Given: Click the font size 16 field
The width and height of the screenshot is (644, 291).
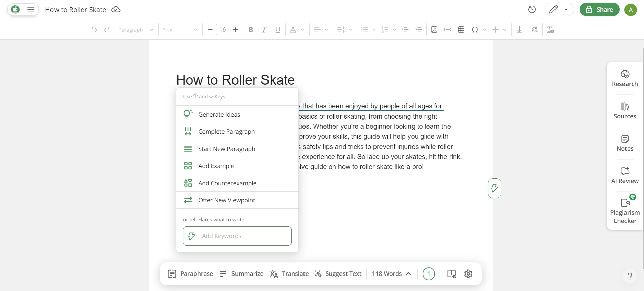Looking at the screenshot, I should [223, 30].
